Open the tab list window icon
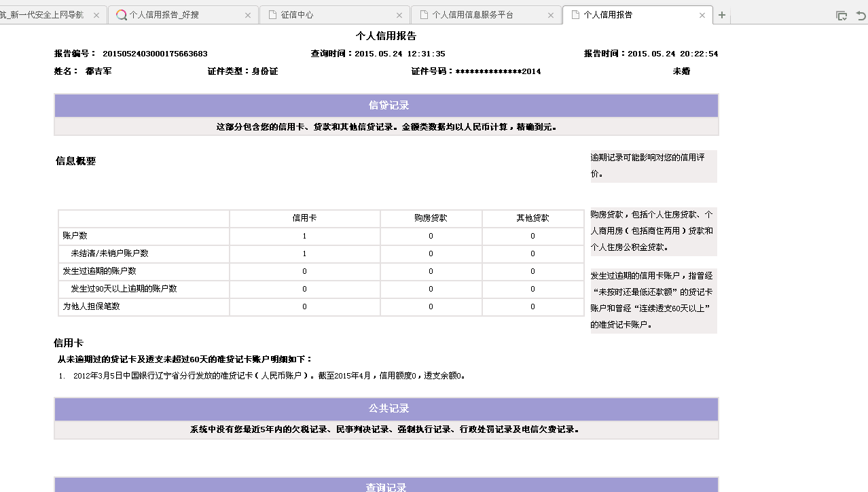 842,15
